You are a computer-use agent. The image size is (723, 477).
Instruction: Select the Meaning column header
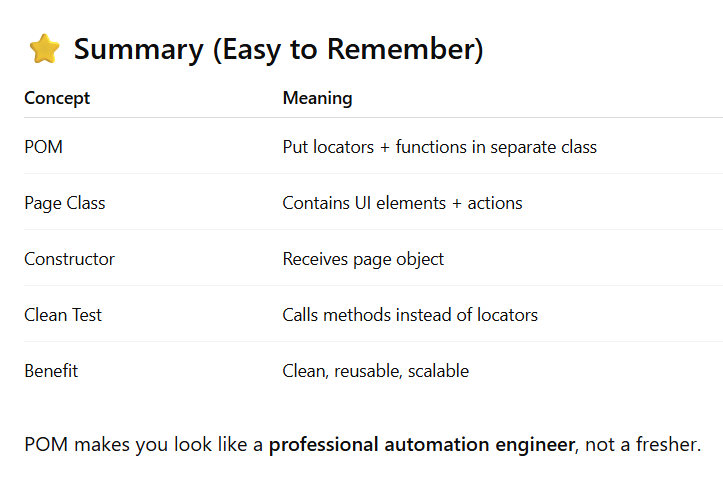click(317, 98)
